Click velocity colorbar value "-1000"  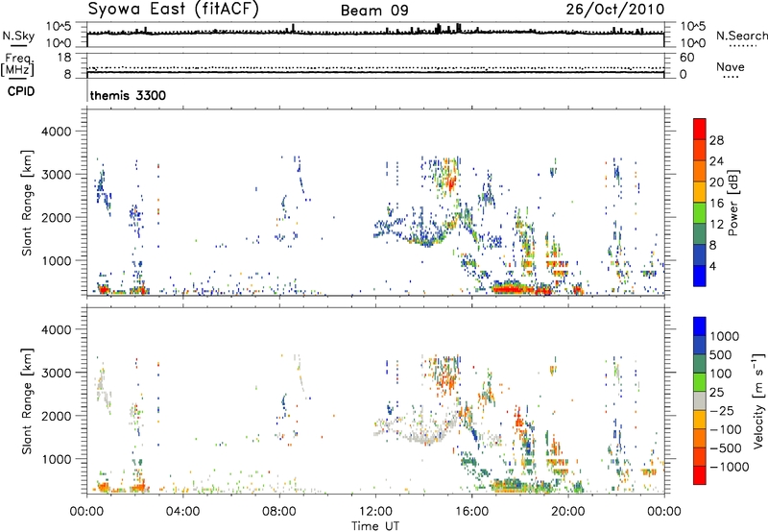click(730, 467)
